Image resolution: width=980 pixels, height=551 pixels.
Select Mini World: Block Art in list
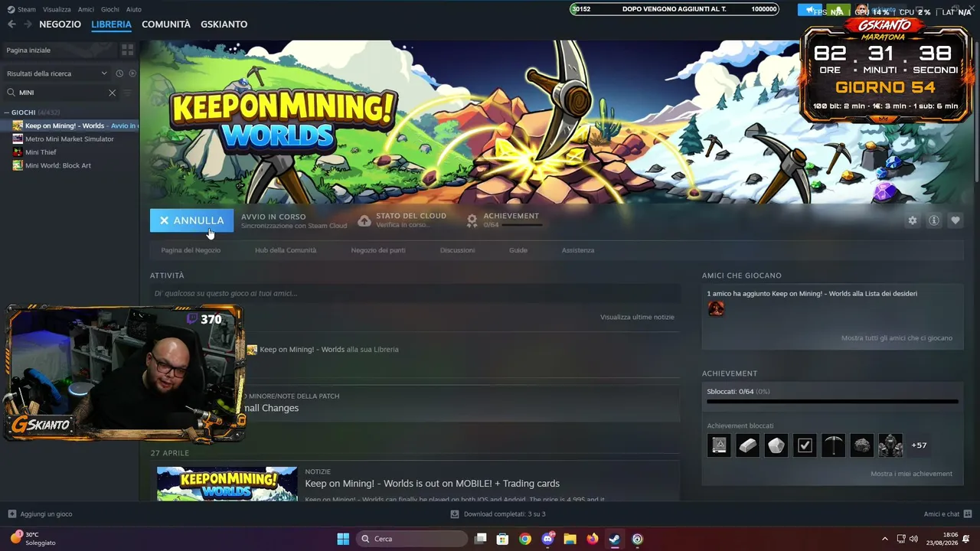click(x=57, y=165)
